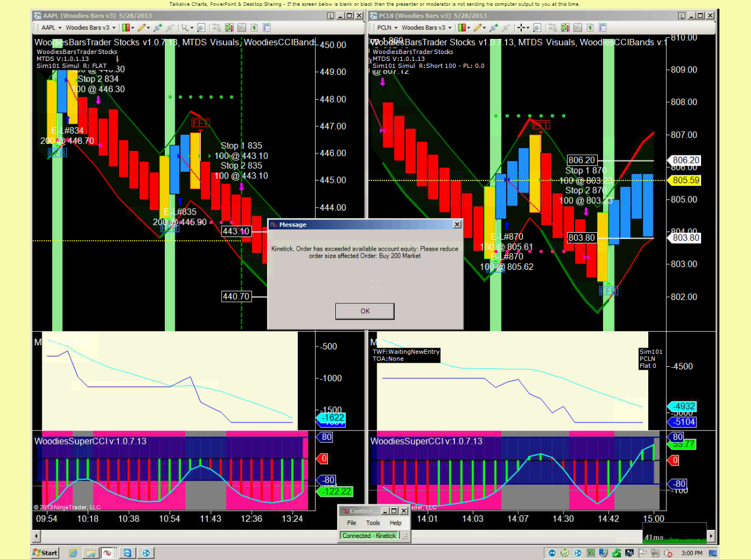The width and height of the screenshot is (751, 560).
Task: Open chart style icon in AAPL toolbar
Action: [125, 27]
